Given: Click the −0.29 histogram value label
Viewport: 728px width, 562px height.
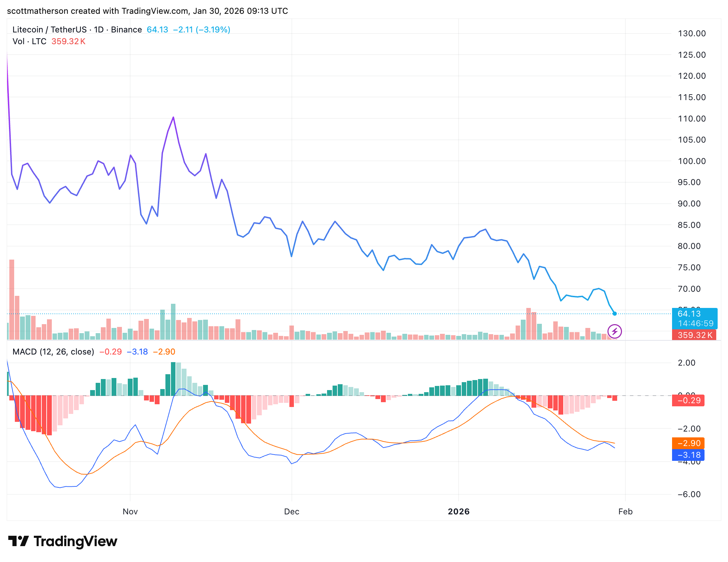Looking at the screenshot, I should [x=688, y=400].
